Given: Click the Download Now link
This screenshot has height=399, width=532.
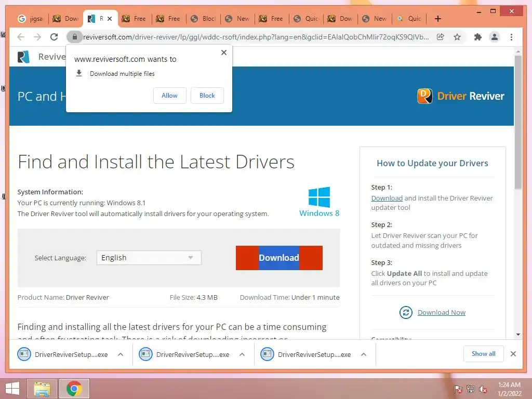Looking at the screenshot, I should tap(442, 312).
